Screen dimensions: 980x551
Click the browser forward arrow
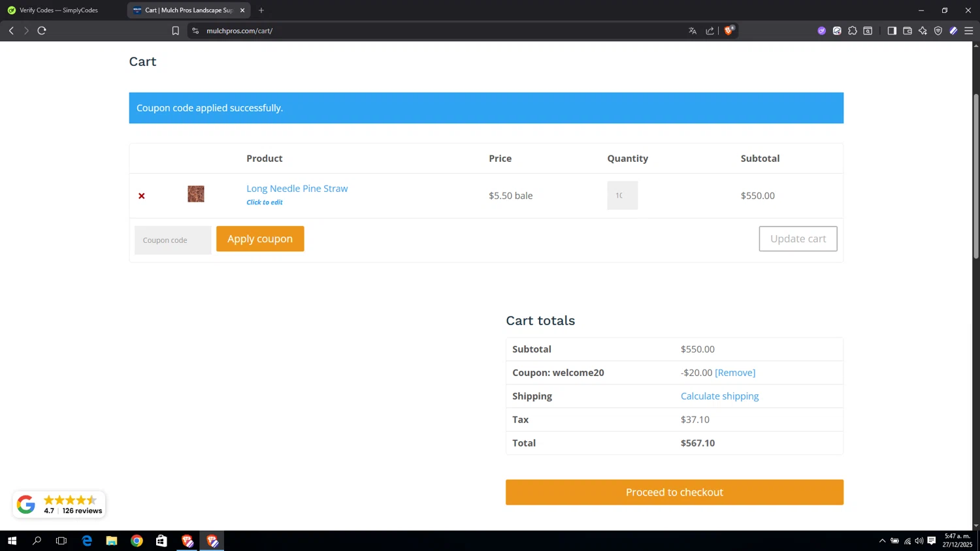tap(26, 31)
